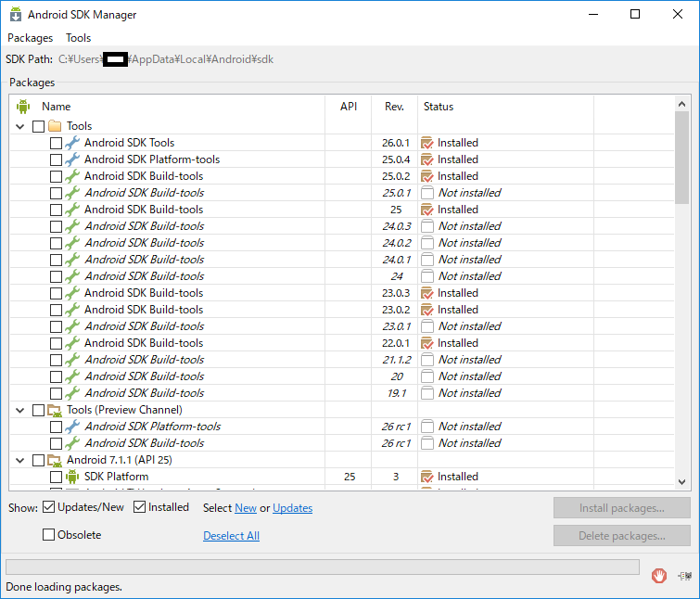700x599 pixels.
Task: Click revision value 25.0.4
Action: [x=396, y=159]
